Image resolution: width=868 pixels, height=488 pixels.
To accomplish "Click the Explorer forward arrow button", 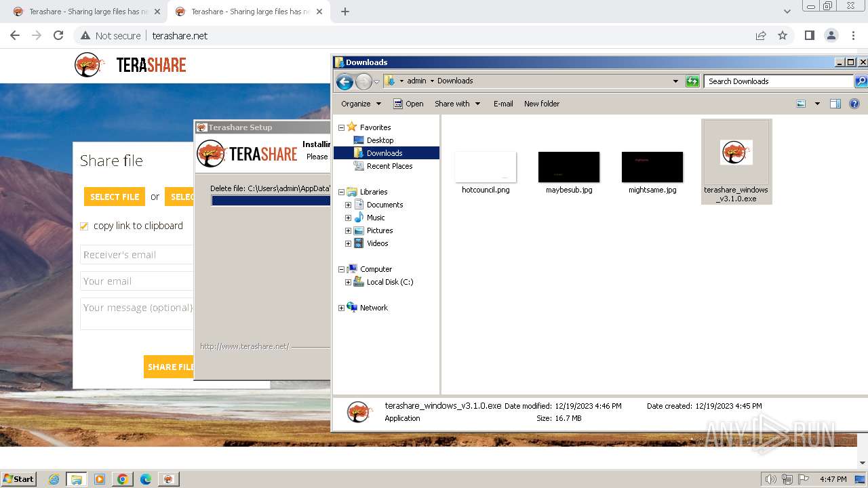I will coord(363,81).
